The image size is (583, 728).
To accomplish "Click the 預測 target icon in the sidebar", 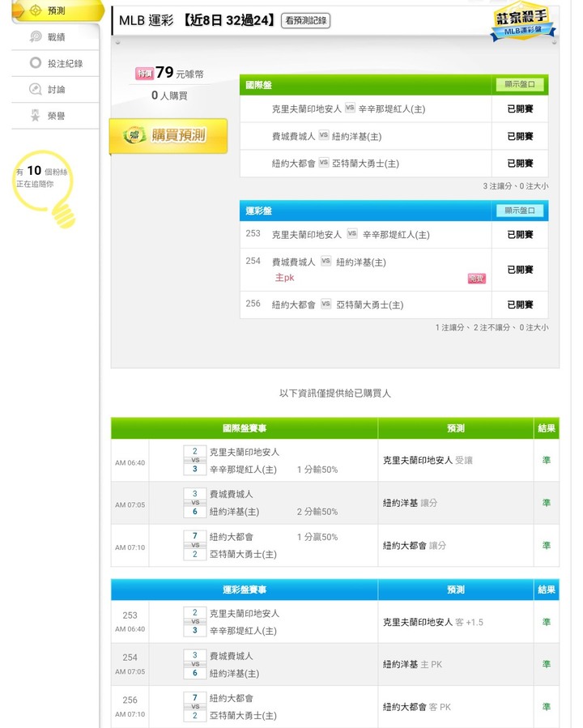I will point(36,11).
